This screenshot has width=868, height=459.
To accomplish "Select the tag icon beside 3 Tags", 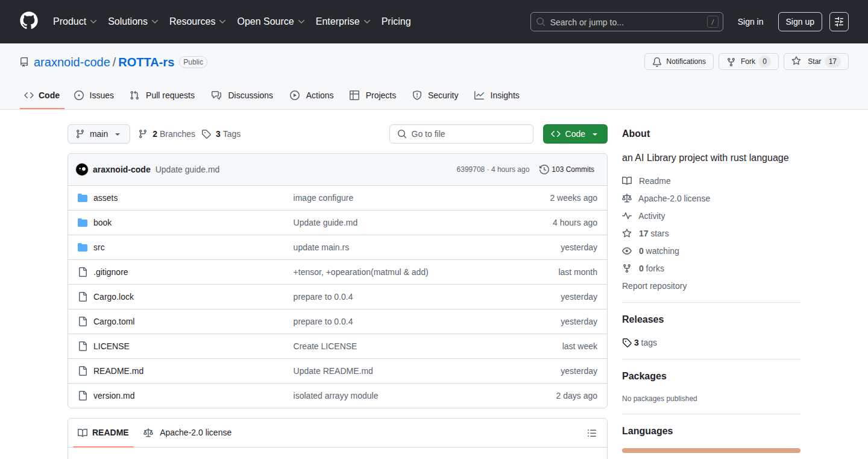I will click(x=206, y=134).
